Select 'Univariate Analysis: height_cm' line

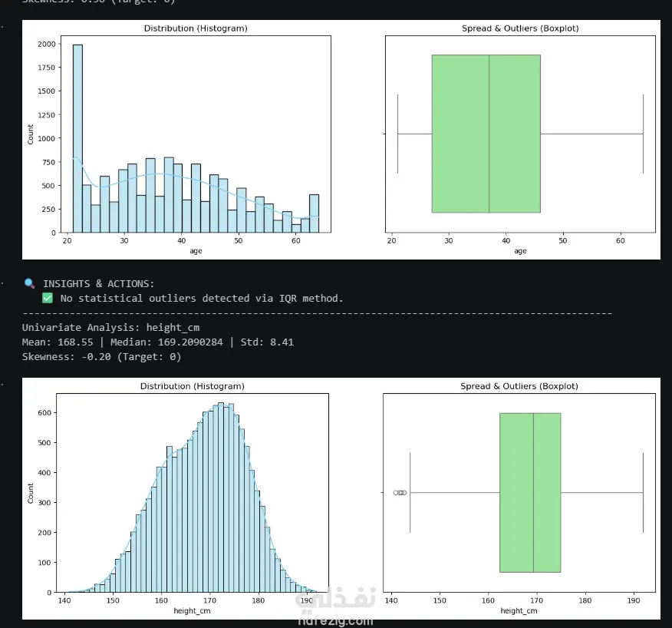[x=110, y=328]
